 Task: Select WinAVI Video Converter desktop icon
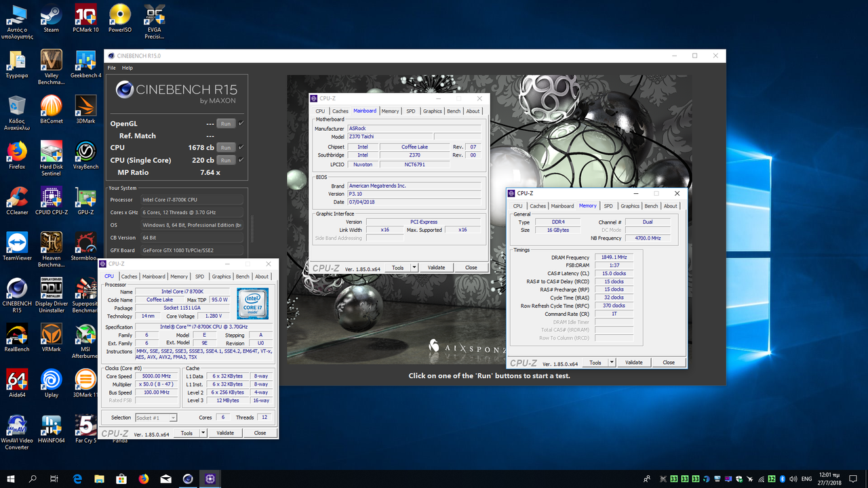coord(17,432)
